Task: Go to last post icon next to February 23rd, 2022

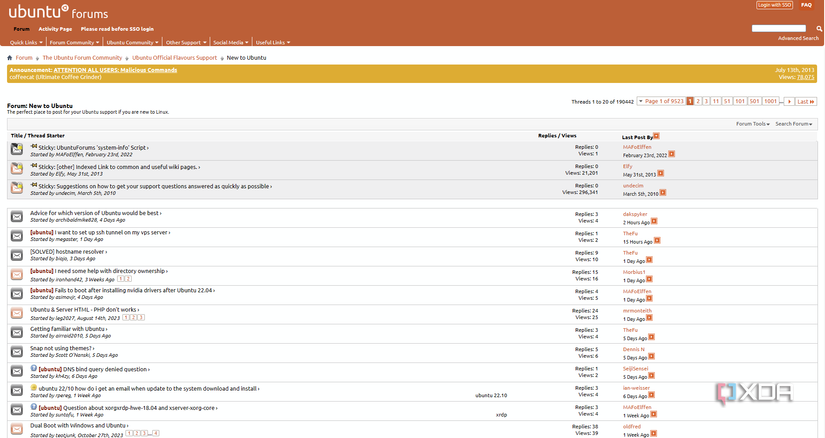Action: 671,154
